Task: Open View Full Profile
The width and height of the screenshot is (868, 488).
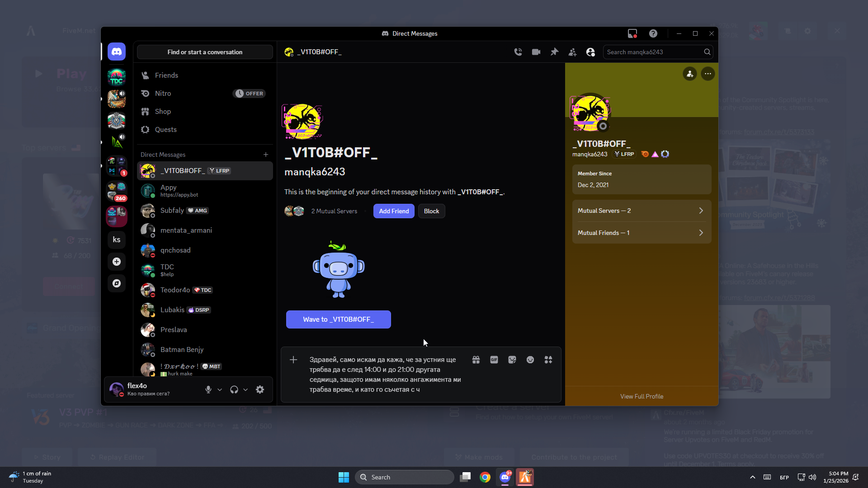Action: tap(642, 396)
